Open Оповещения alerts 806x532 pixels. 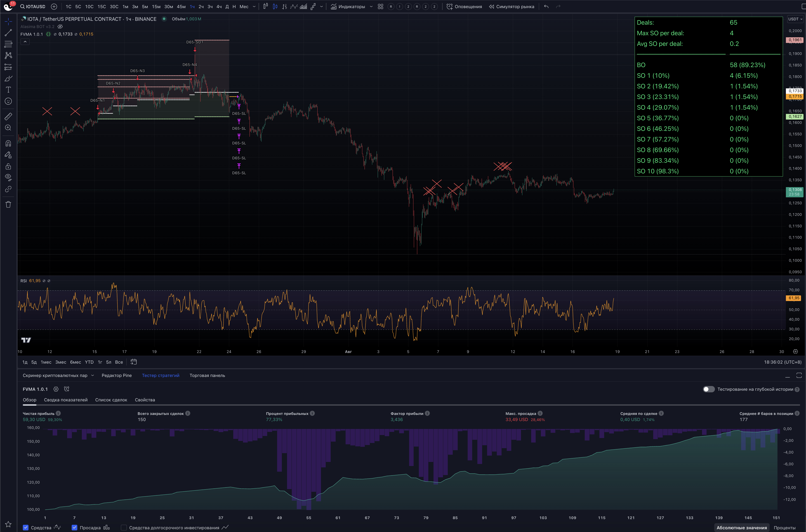point(464,7)
